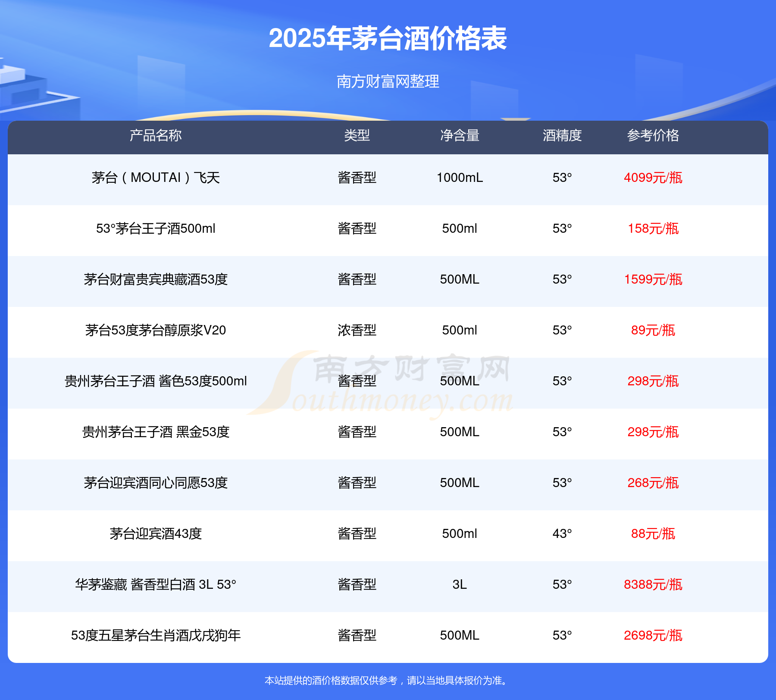This screenshot has height=700, width=776.
Task: Select 500ML in the 同心同愿53度 row
Action: click(x=460, y=483)
